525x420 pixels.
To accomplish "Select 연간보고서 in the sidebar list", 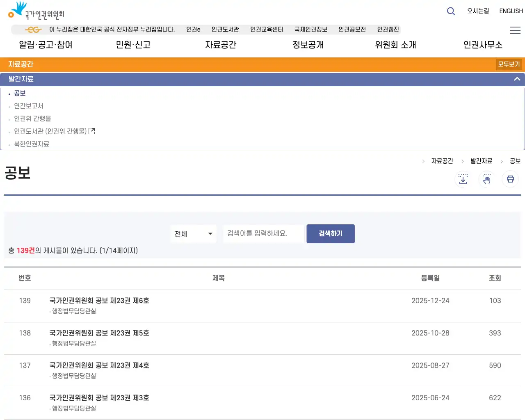I will (29, 106).
